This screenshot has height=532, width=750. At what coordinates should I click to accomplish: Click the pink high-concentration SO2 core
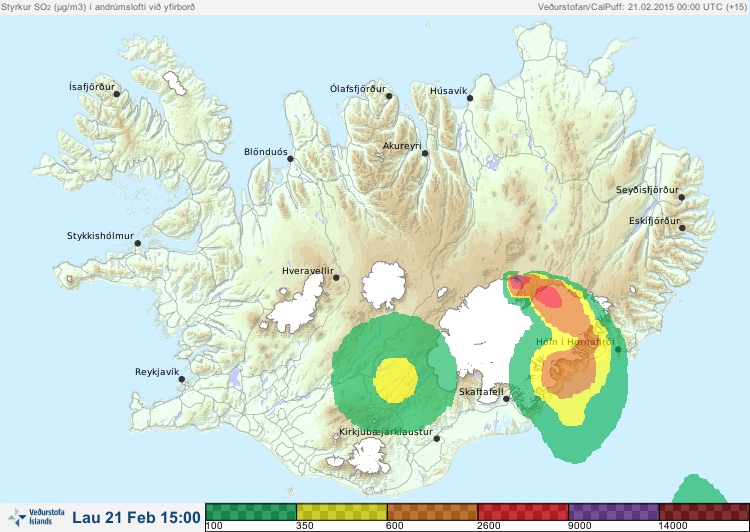click(548, 297)
